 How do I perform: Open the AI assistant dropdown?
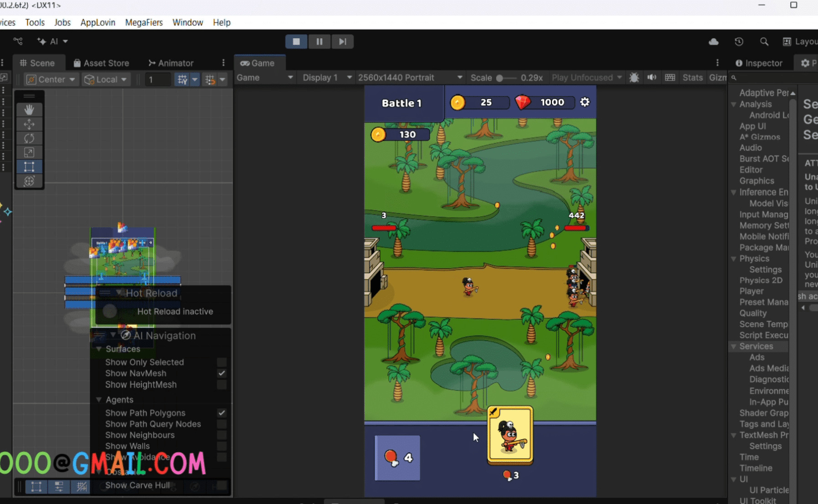tap(53, 41)
